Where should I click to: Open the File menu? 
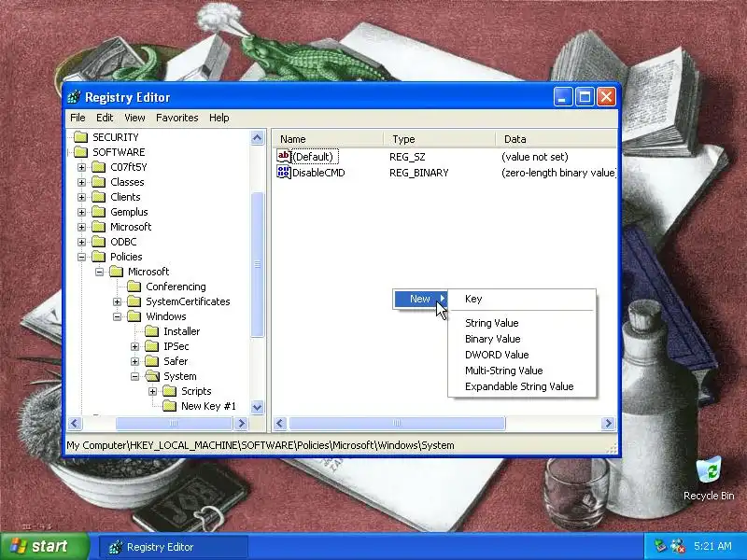[78, 118]
